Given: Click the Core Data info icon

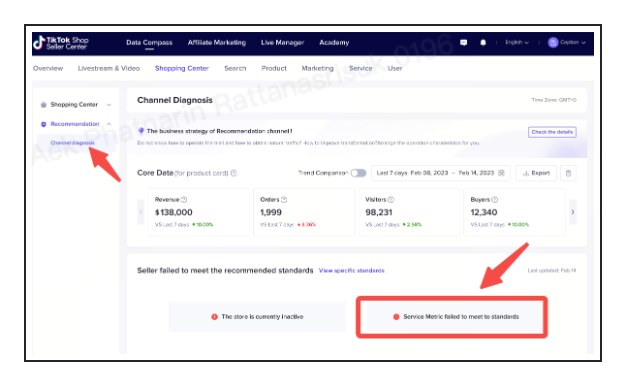Looking at the screenshot, I should click(234, 173).
